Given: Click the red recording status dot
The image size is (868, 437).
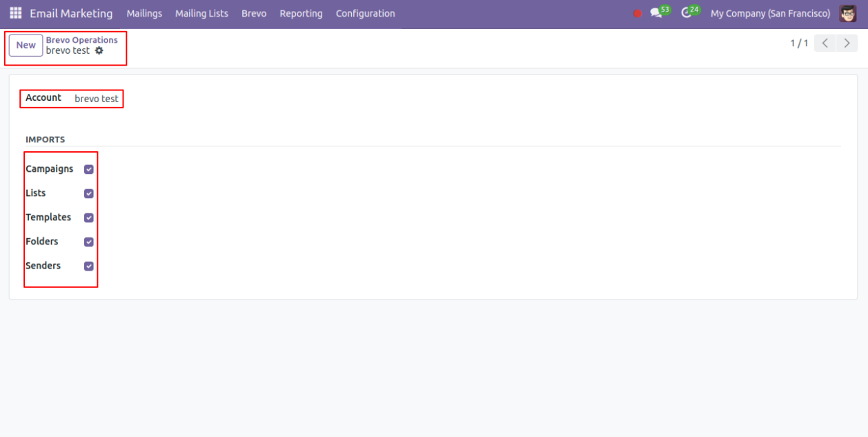Looking at the screenshot, I should [638, 13].
